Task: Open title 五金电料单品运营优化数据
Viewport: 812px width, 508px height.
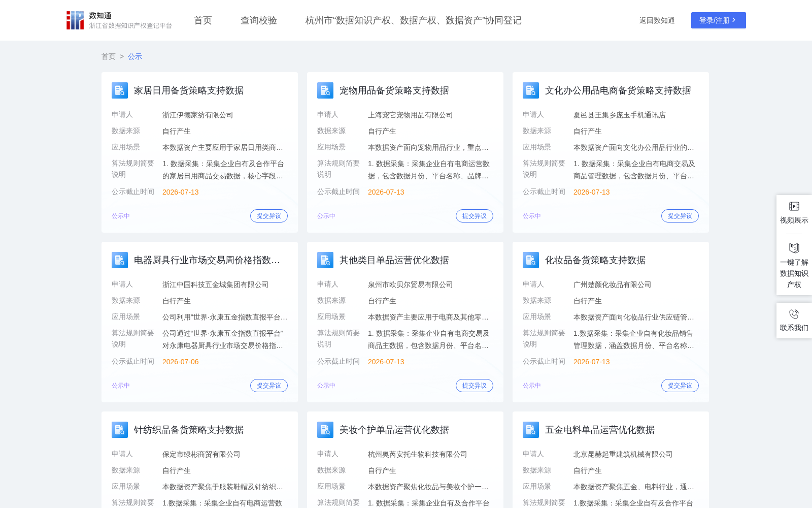Action: 600,430
